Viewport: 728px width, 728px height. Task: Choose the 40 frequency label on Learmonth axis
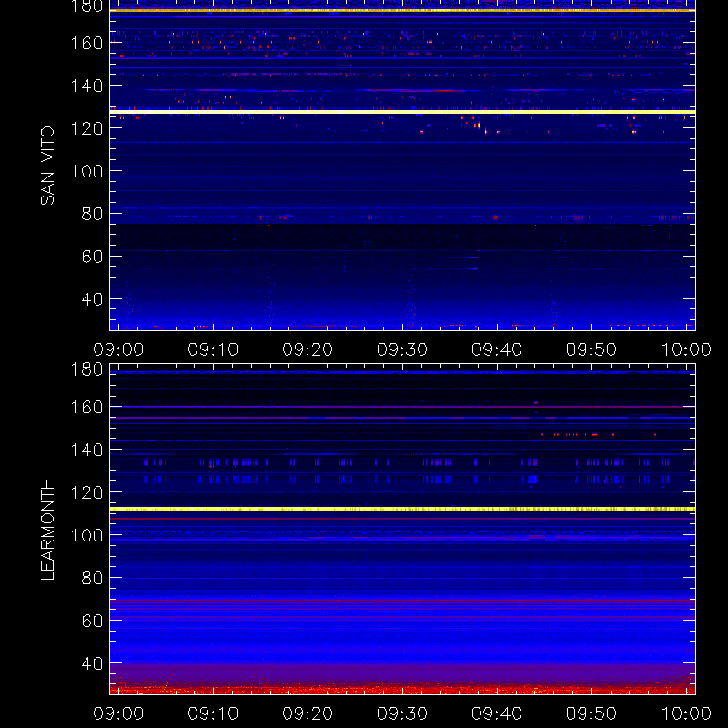pyautogui.click(x=93, y=663)
